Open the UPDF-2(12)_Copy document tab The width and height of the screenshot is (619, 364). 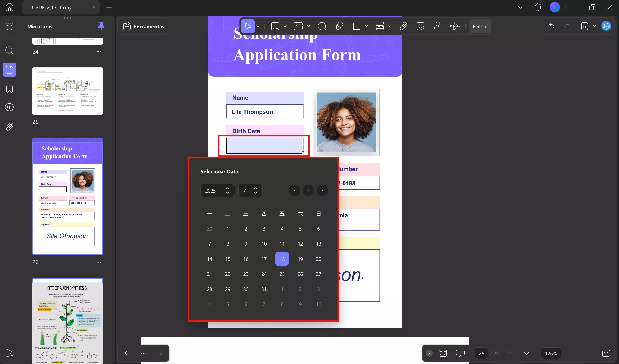pyautogui.click(x=52, y=7)
